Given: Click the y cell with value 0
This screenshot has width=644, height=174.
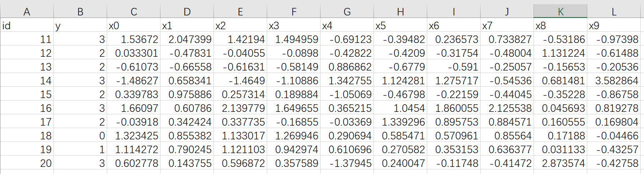Looking at the screenshot, I should pos(80,135).
